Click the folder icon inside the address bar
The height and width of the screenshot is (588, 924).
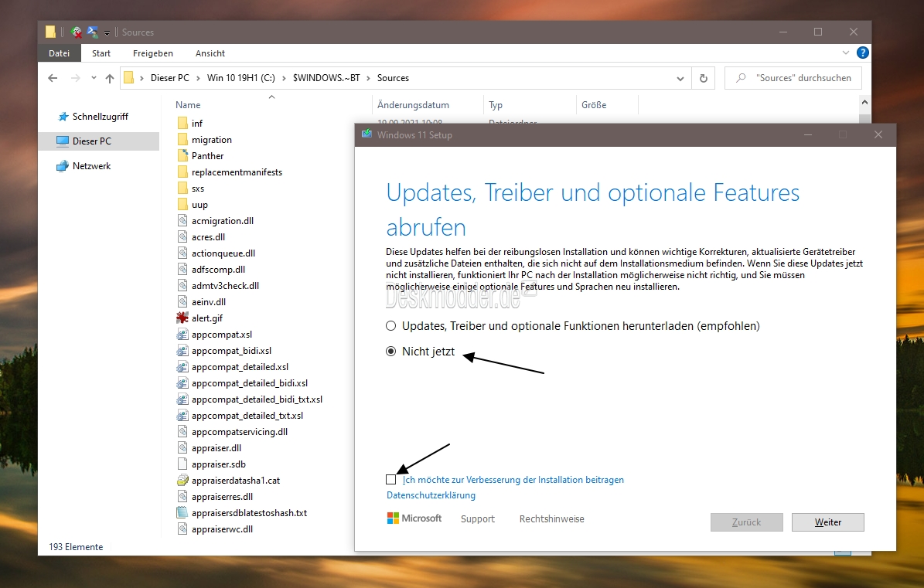tap(129, 78)
